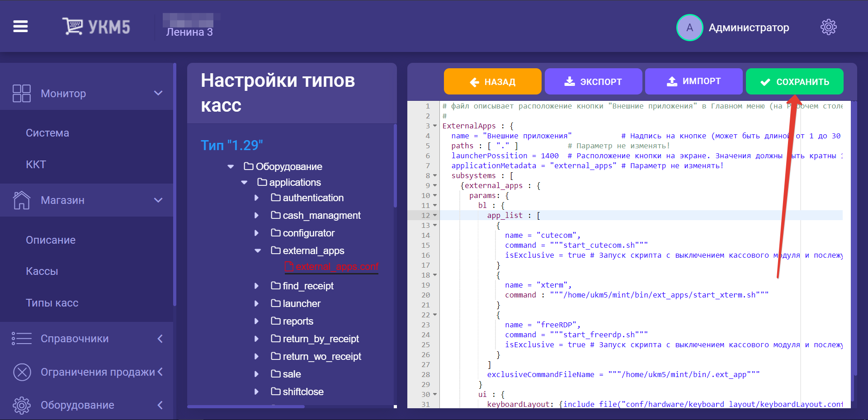Fold code at line 3 arrow
The image size is (868, 420).
click(x=435, y=126)
